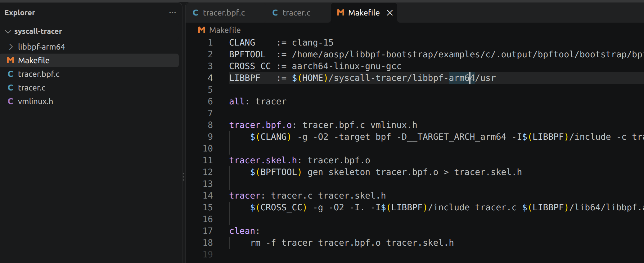Click the 'all:' target on line 6
The height and width of the screenshot is (263, 644).
(239, 102)
